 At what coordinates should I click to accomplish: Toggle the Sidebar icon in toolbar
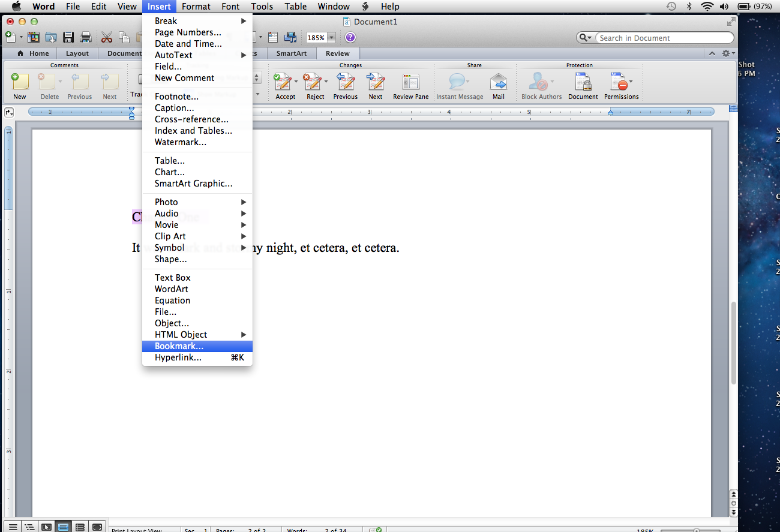[x=273, y=37]
